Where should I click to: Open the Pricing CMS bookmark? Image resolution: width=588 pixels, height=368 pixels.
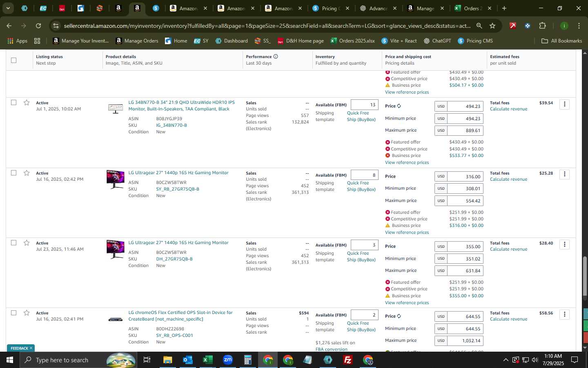point(475,41)
